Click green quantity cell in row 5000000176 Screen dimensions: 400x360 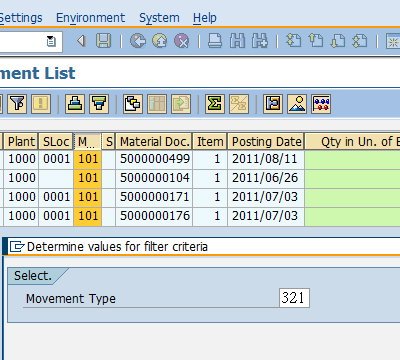point(353,216)
